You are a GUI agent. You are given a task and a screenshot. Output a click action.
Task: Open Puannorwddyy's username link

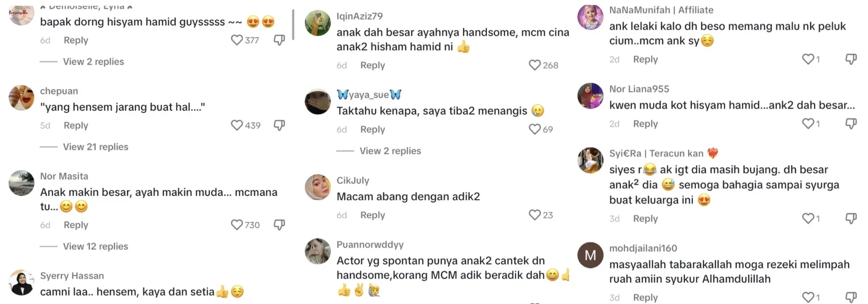tap(370, 245)
